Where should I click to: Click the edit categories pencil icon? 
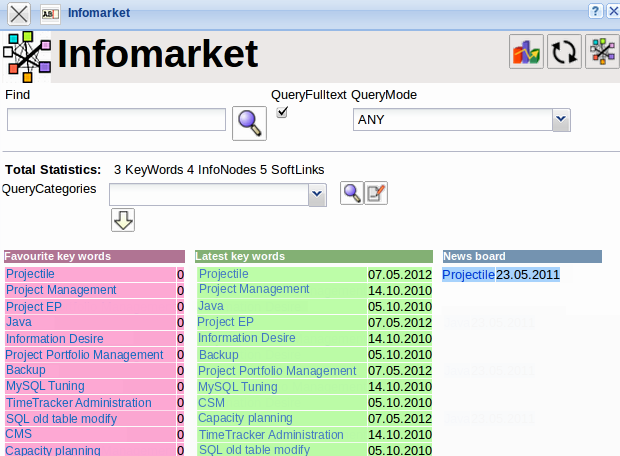click(375, 193)
